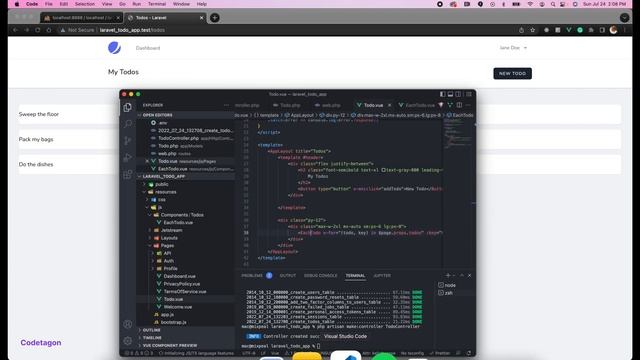The image size is (640, 360).
Task: Click the NEW TODO button on web page
Action: [512, 73]
